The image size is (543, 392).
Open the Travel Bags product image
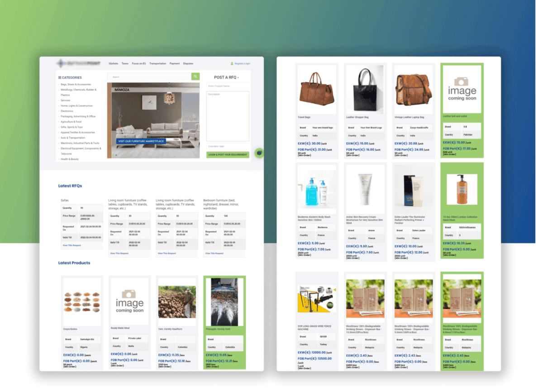pos(317,89)
